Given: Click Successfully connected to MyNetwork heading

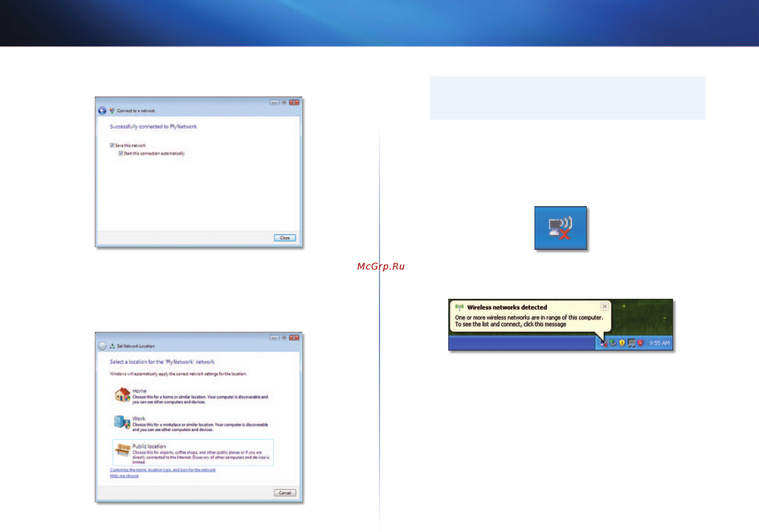Looking at the screenshot, I should 153,127.
